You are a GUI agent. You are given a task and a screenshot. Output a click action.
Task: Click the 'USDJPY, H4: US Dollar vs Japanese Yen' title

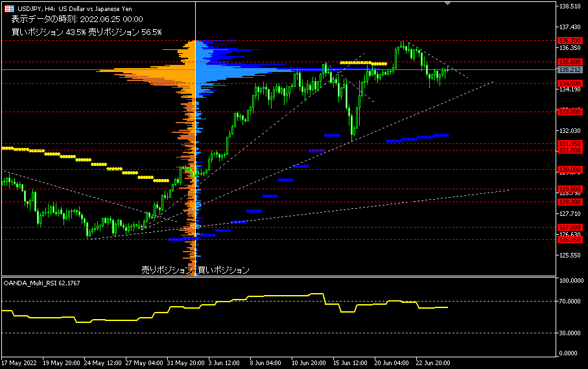(x=75, y=8)
